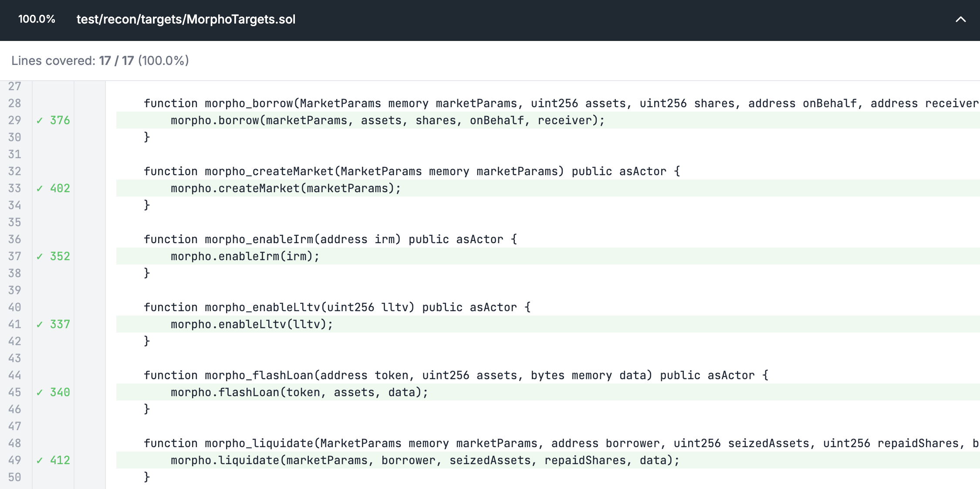Collapse the MorphoTargets.sol file section chevron

coord(960,20)
